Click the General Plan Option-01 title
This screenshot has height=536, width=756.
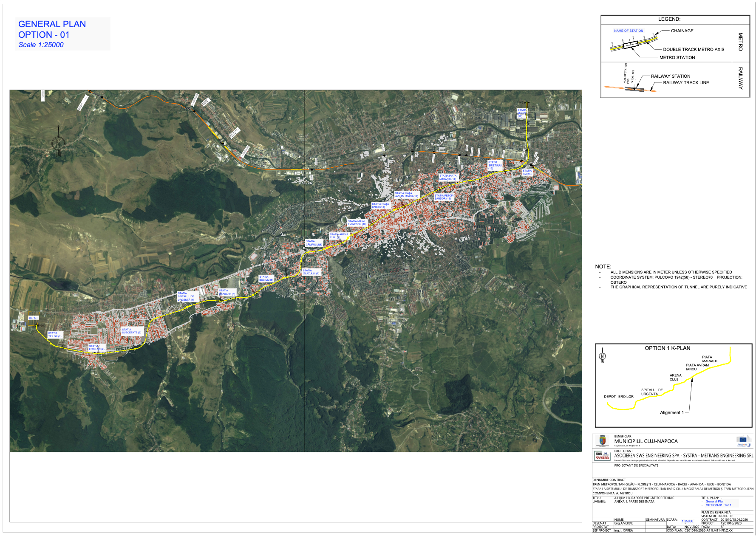coord(52,29)
